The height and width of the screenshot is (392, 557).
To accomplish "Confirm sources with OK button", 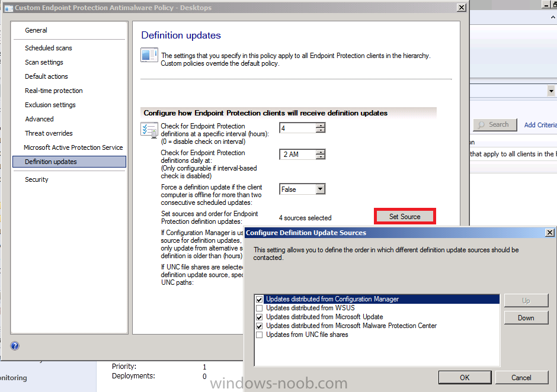I will (x=465, y=377).
